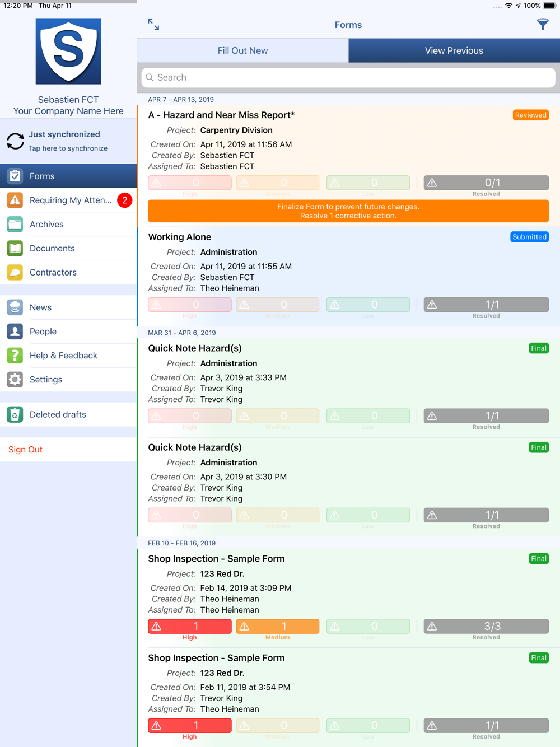Open News section
The image size is (560, 747).
(68, 307)
